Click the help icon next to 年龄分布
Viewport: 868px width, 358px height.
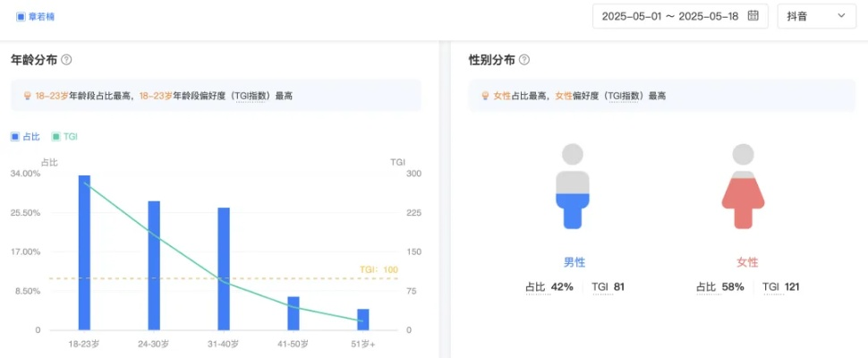pyautogui.click(x=66, y=60)
